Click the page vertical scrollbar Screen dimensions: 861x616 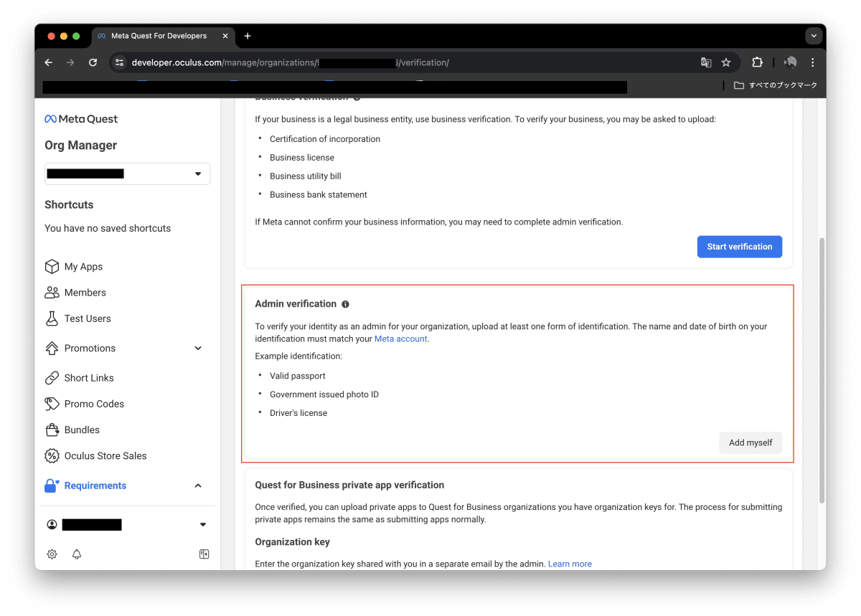(822, 371)
